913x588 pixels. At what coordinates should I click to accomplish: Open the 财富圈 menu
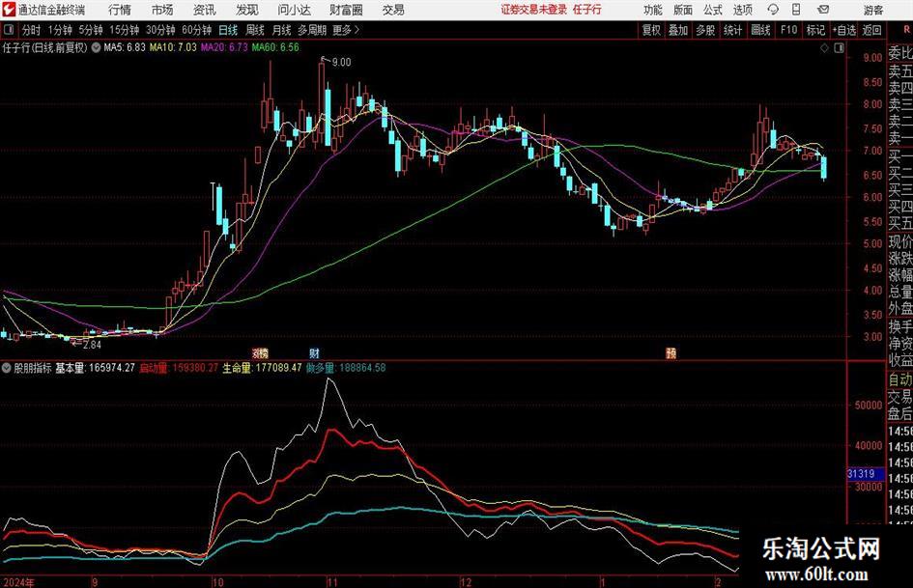pyautogui.click(x=346, y=10)
